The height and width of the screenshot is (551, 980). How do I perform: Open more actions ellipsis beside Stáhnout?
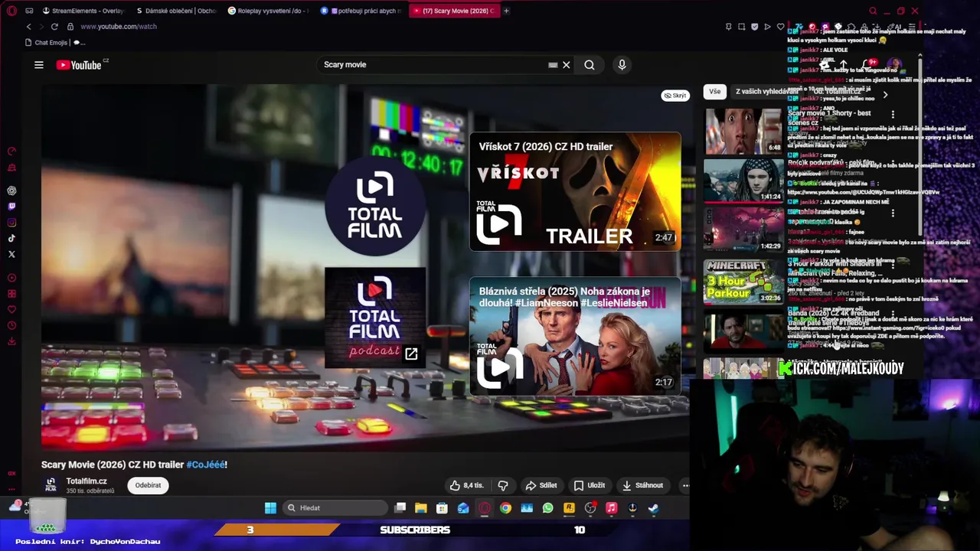(685, 485)
